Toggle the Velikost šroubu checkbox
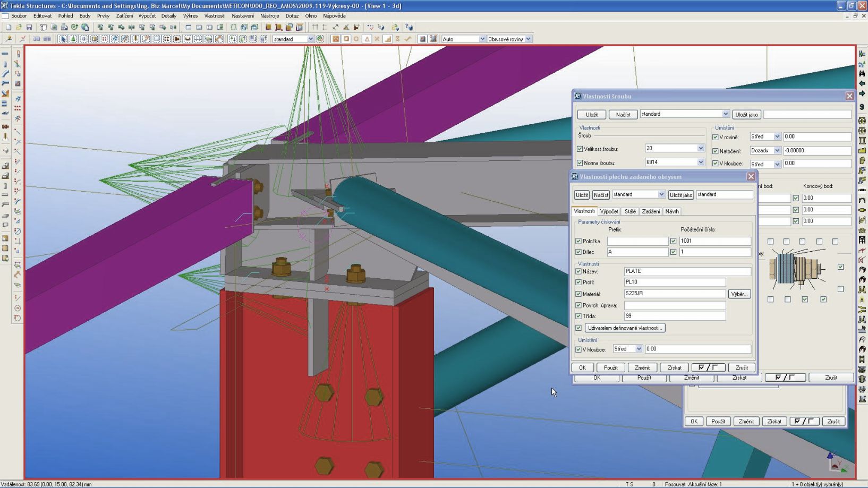This screenshot has height=488, width=868. tap(580, 149)
